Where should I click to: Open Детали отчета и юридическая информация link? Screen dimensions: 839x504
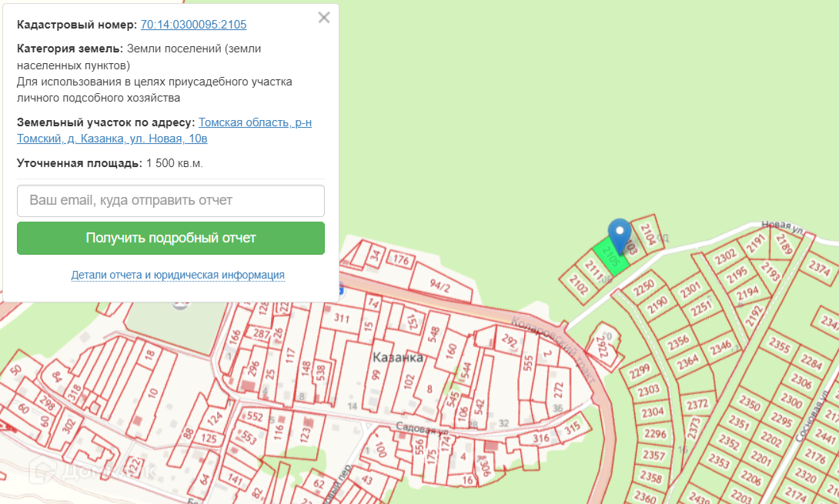(x=178, y=275)
